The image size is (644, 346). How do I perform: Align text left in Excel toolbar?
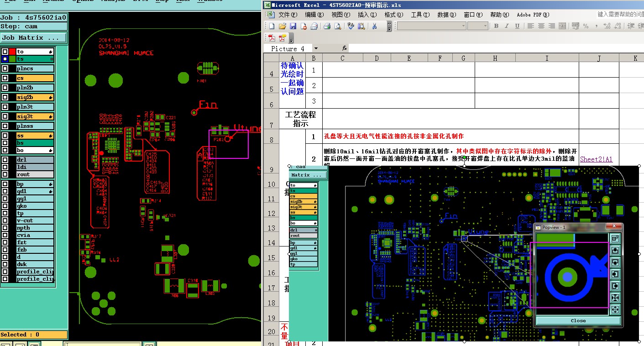pos(531,26)
